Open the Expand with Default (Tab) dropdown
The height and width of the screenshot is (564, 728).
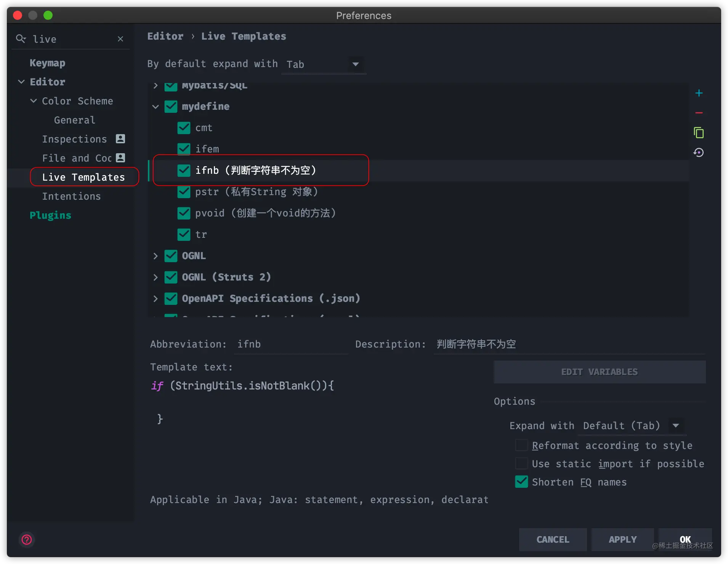(x=632, y=426)
